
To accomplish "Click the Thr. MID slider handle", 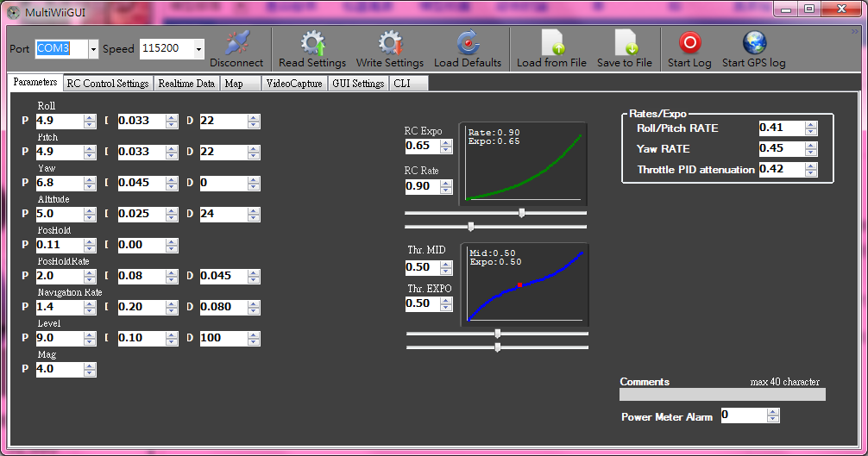I will (x=498, y=334).
